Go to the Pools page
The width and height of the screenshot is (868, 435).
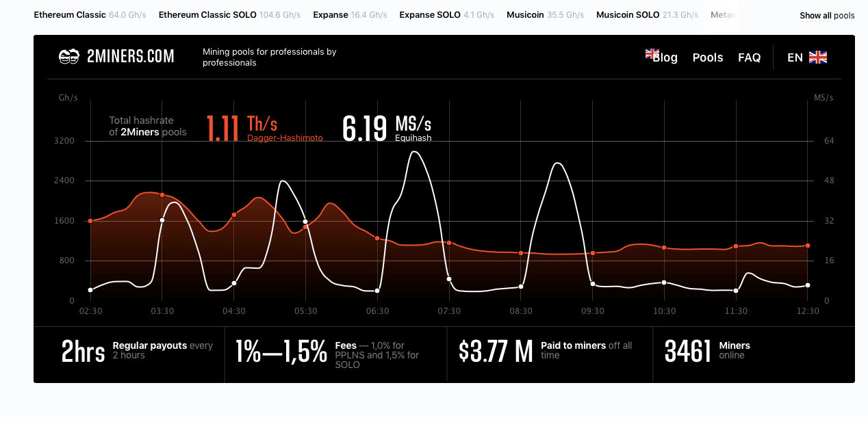point(708,57)
